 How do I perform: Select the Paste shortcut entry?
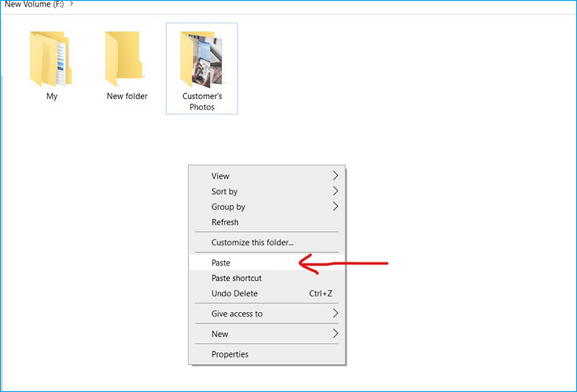237,278
